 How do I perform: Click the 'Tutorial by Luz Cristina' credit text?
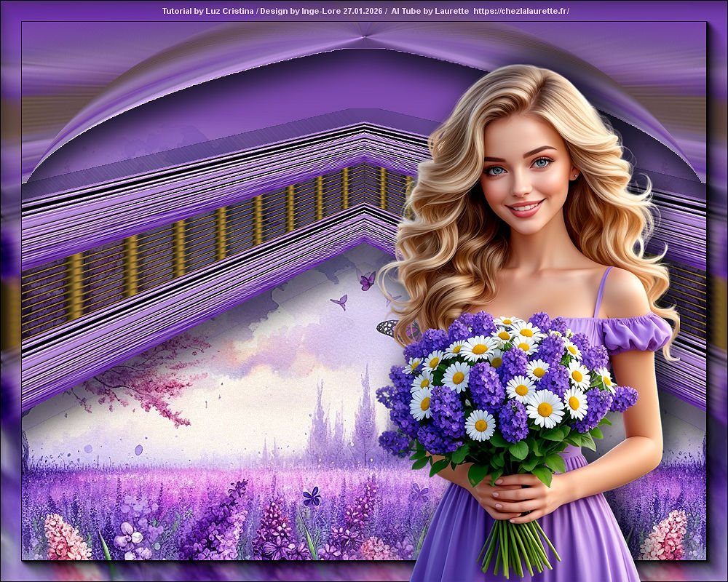click(x=207, y=11)
